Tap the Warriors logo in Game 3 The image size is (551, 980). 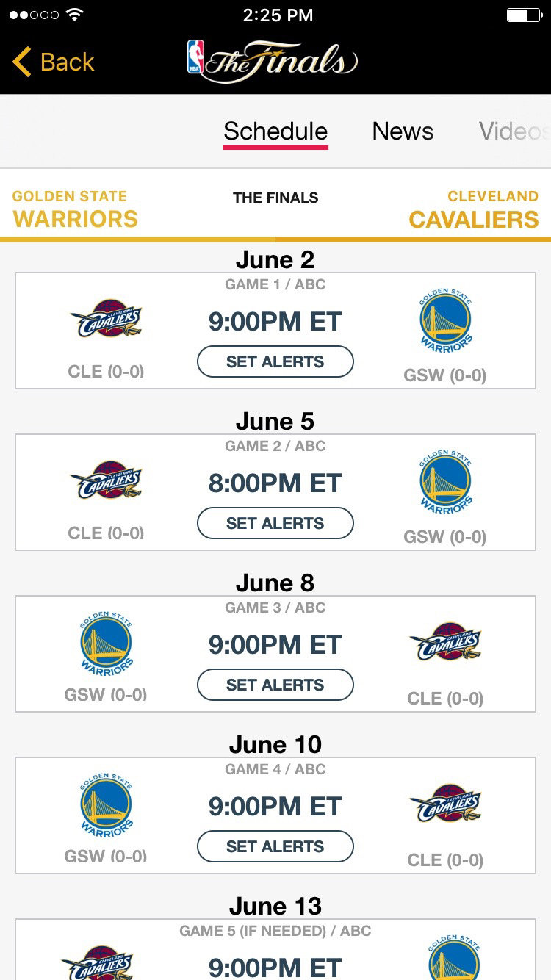pos(107,643)
